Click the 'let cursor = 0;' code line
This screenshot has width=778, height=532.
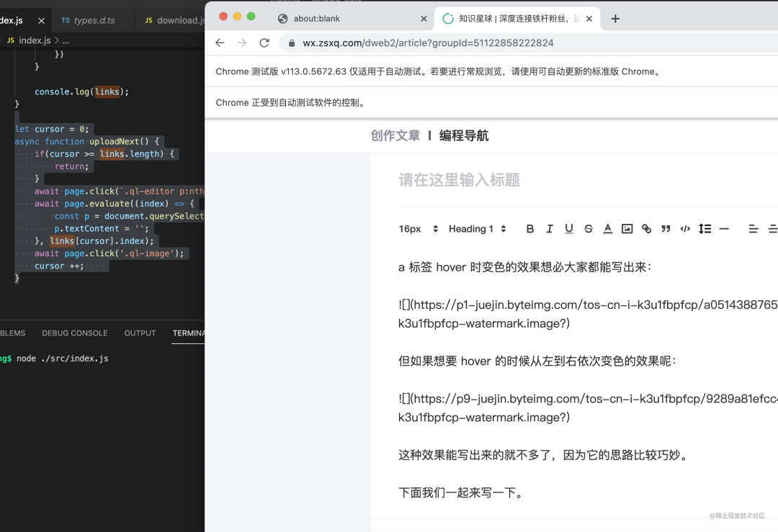click(x=52, y=129)
